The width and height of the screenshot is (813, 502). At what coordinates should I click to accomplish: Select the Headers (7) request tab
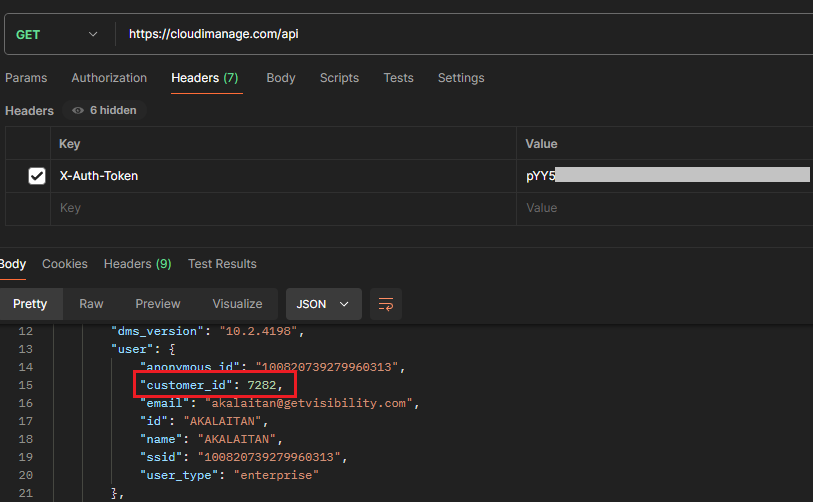[204, 78]
